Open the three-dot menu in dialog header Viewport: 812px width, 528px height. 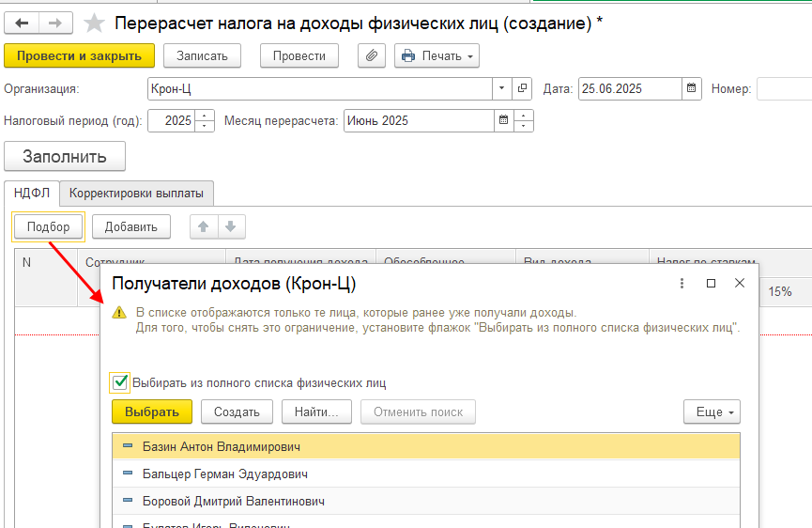pyautogui.click(x=682, y=283)
